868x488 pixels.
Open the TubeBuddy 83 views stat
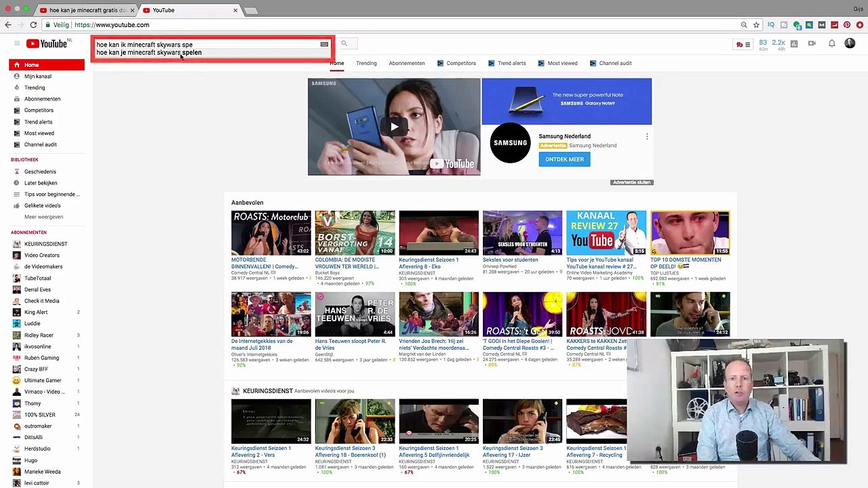tap(763, 45)
